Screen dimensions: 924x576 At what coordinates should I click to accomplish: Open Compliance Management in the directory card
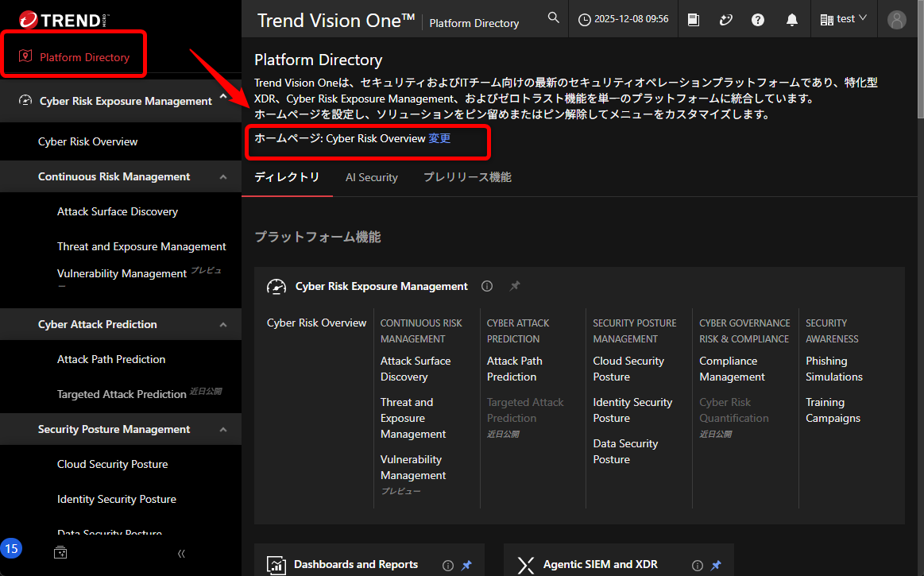(732, 369)
